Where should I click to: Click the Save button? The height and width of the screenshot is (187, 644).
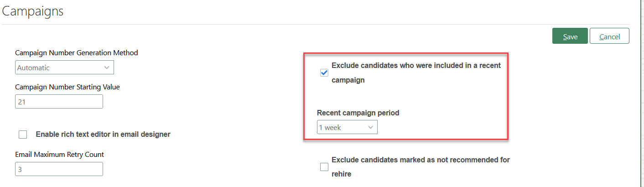(x=570, y=36)
